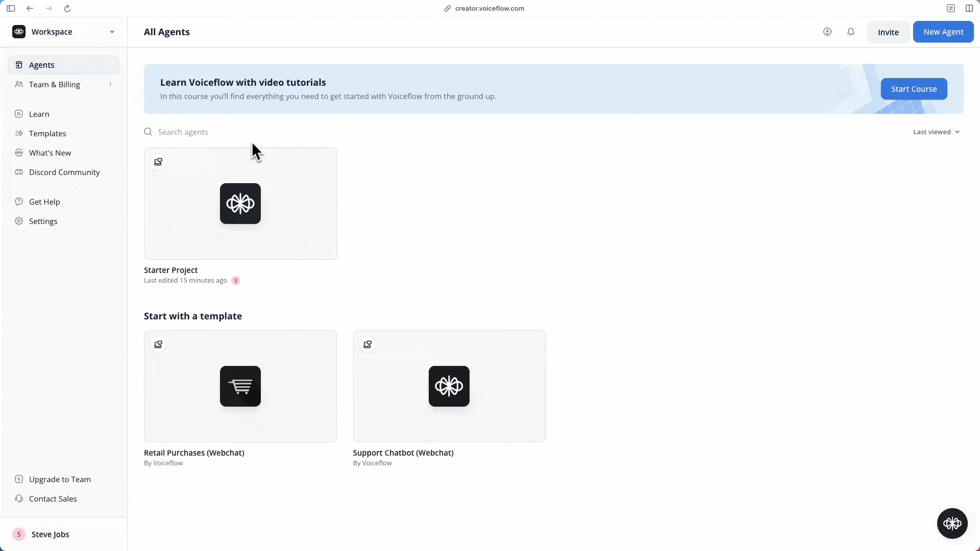Reload the browser page
Viewport: 980px width, 551px height.
[67, 8]
